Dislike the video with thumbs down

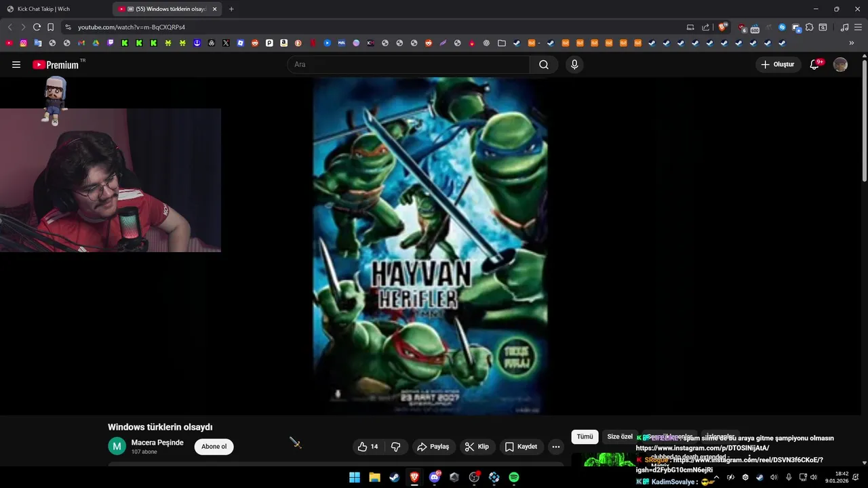(x=395, y=447)
